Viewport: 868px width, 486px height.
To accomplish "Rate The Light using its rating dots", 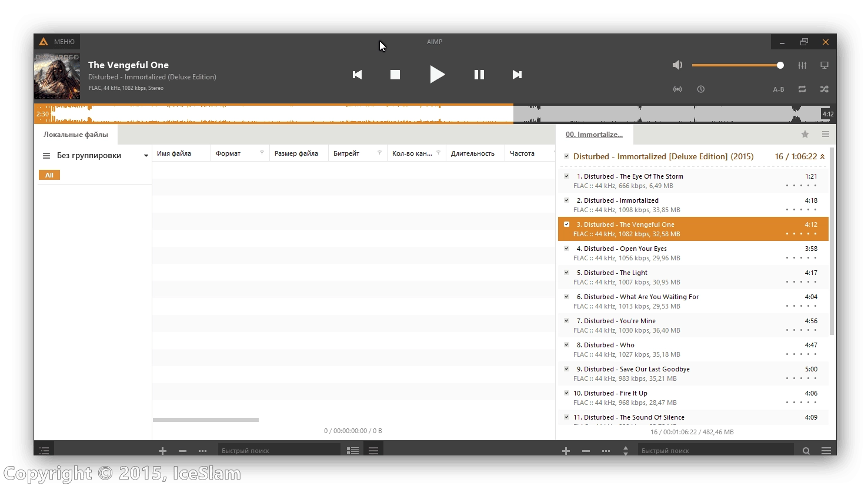I will (801, 282).
